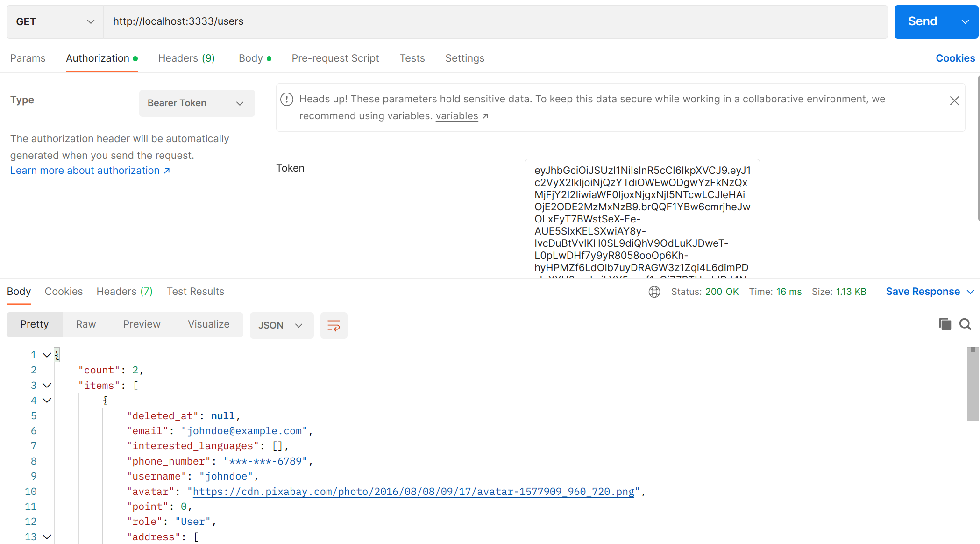The height and width of the screenshot is (544, 980).
Task: Collapse the address object on line 13
Action: [x=46, y=537]
